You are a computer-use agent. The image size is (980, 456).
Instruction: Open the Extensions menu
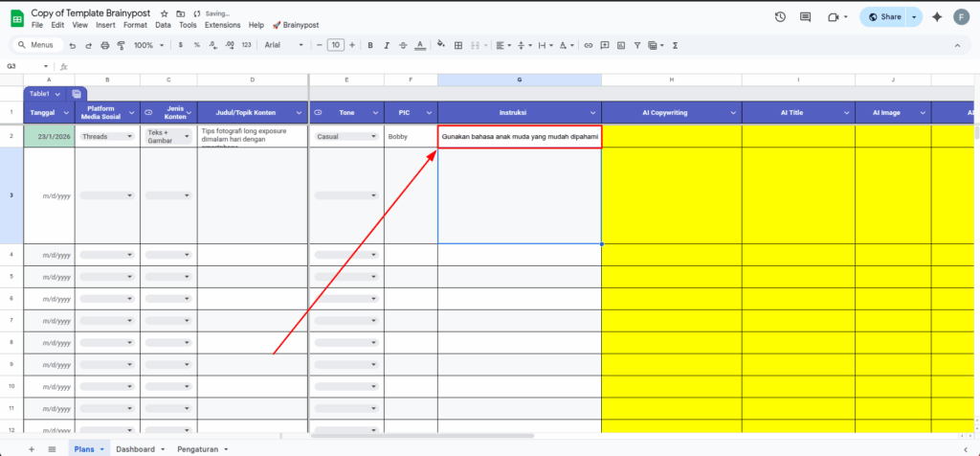coord(222,25)
